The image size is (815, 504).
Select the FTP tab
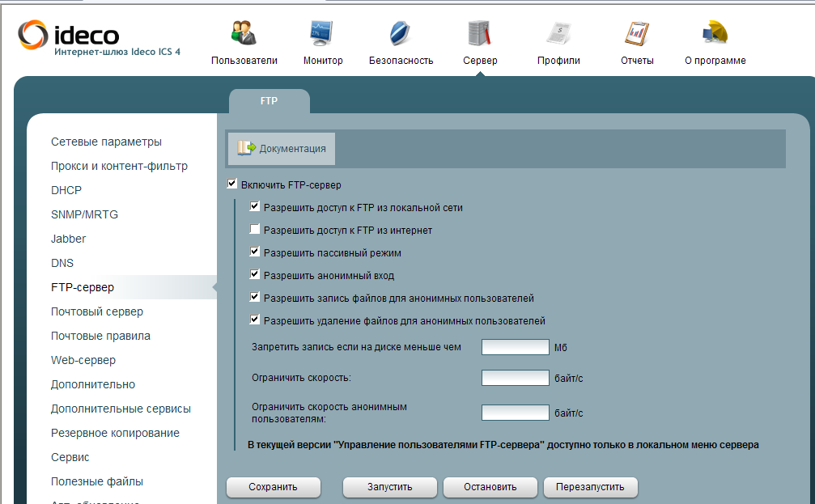[x=270, y=101]
